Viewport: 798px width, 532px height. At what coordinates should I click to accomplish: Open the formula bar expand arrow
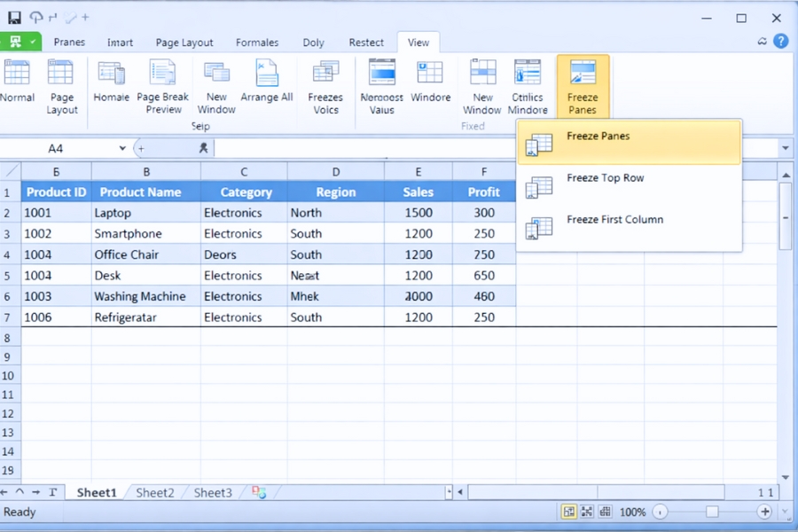[x=786, y=147]
